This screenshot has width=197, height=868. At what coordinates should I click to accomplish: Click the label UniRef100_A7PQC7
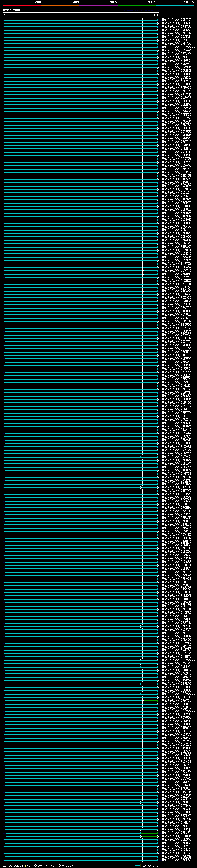click(176, 88)
